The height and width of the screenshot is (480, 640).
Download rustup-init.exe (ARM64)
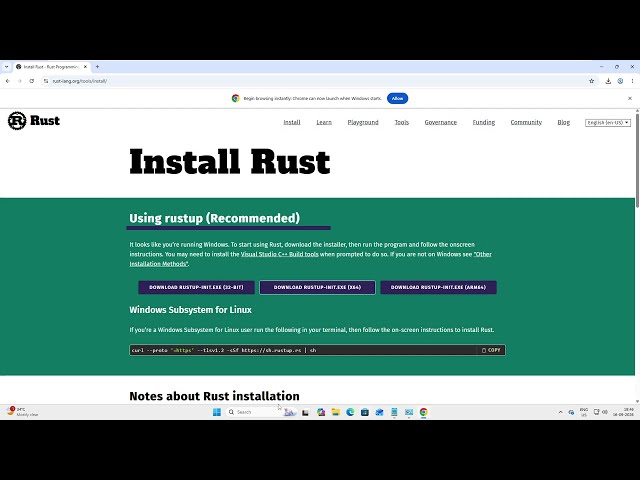438,287
